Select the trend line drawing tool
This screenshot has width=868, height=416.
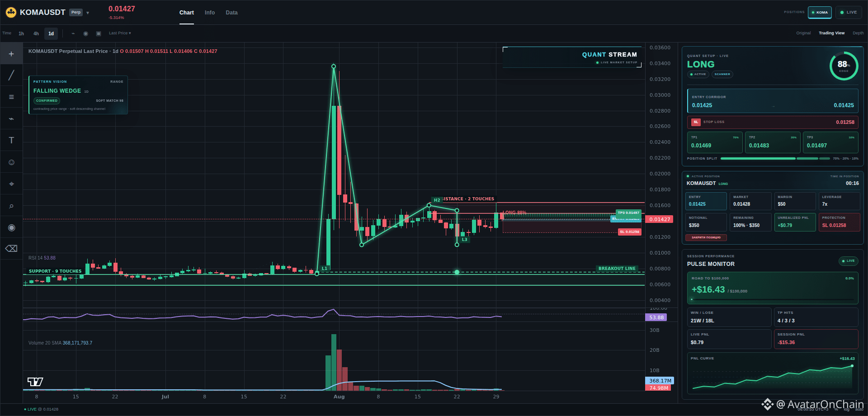click(11, 75)
